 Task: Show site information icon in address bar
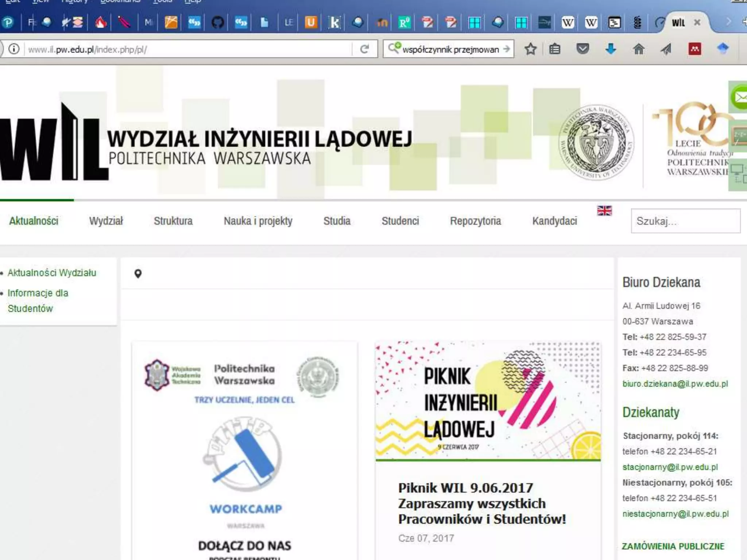pyautogui.click(x=14, y=49)
